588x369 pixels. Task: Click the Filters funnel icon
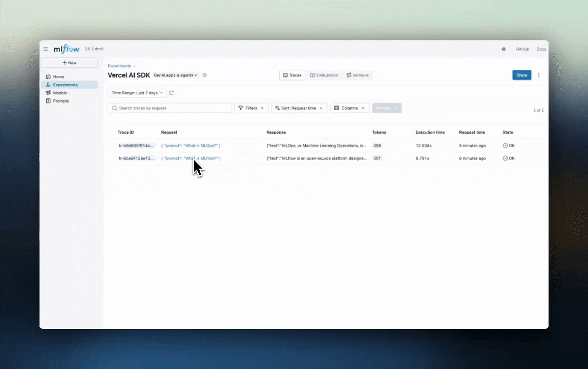(x=241, y=108)
